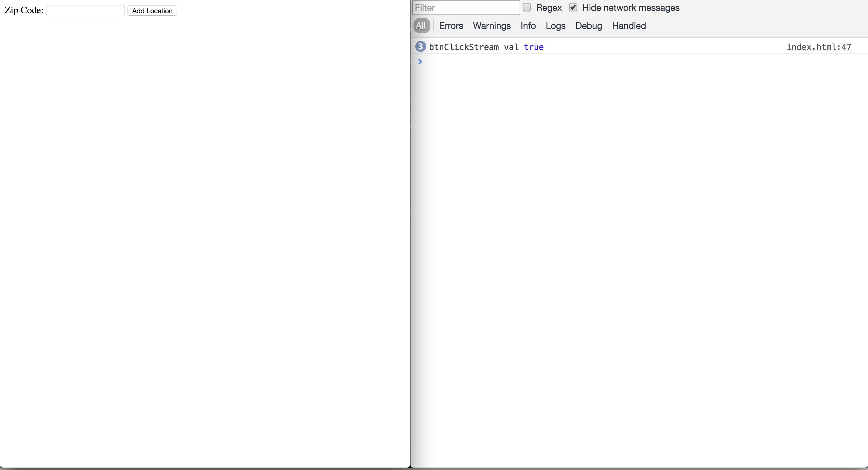The image size is (868, 470).
Task: Open the index.html:47 source link
Action: [x=819, y=47]
